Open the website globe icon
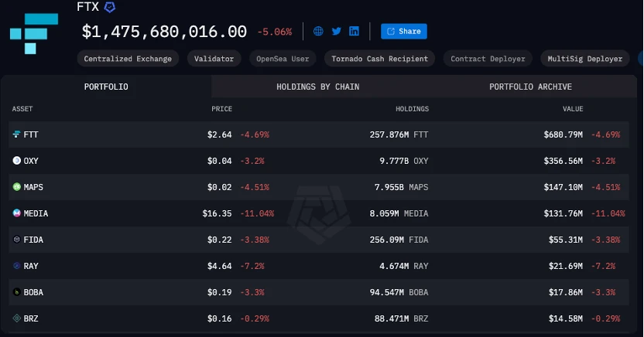 click(318, 32)
